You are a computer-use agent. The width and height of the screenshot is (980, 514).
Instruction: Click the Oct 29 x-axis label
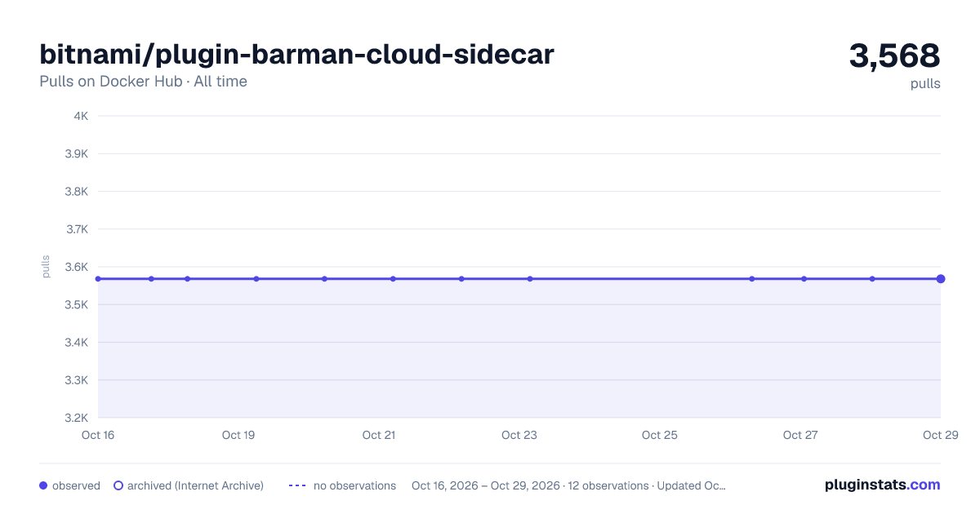pos(939,435)
